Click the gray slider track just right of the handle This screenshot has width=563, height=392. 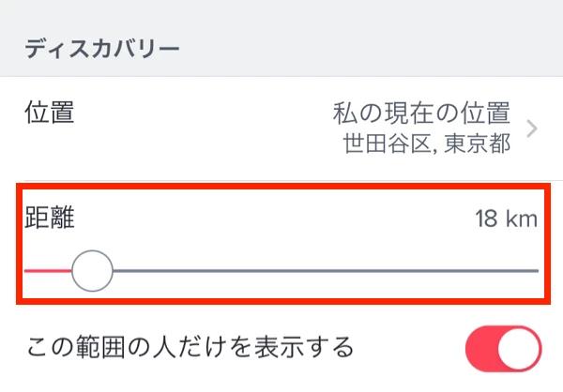(x=131, y=271)
